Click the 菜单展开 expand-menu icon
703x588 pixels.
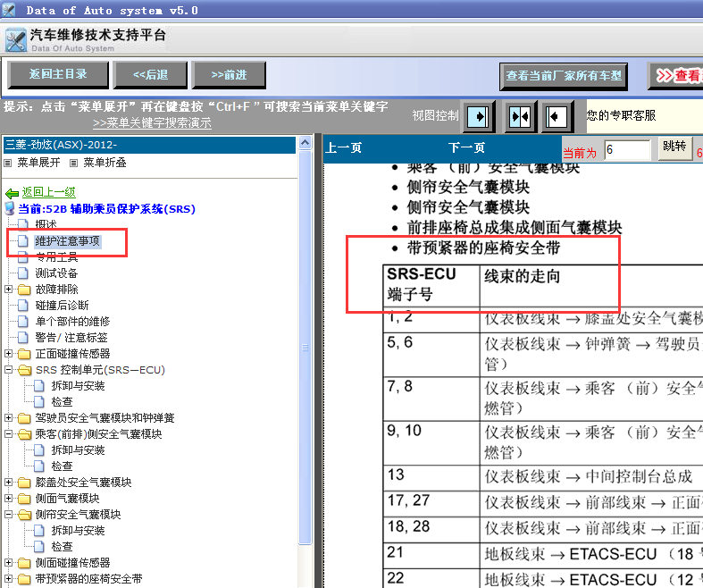(8, 163)
